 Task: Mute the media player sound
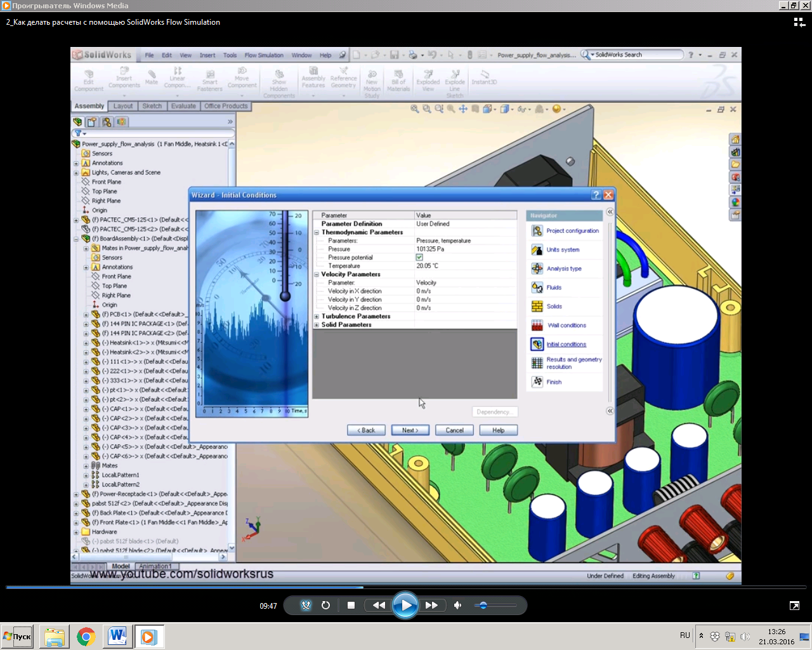[x=457, y=606]
